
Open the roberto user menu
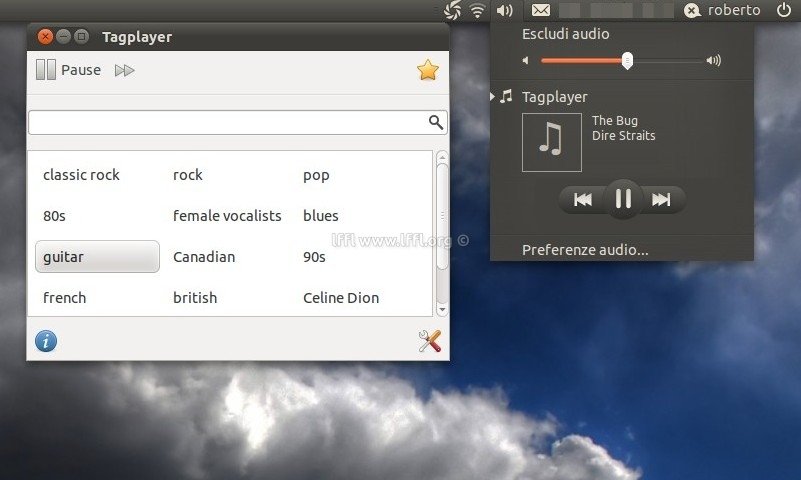[723, 10]
